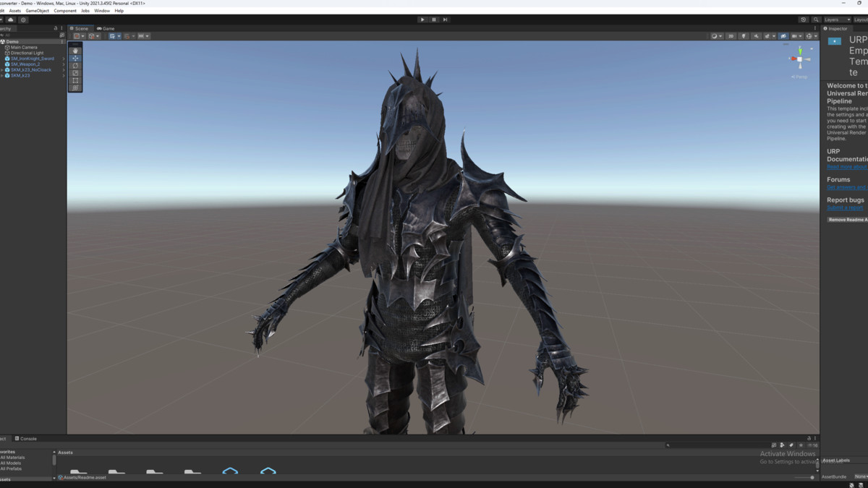This screenshot has width=868, height=488.
Task: Toggle scene effects (skybox, fog)
Action: pyautogui.click(x=767, y=36)
